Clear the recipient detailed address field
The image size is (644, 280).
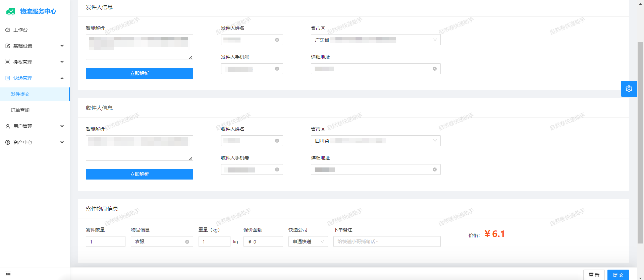pos(434,169)
